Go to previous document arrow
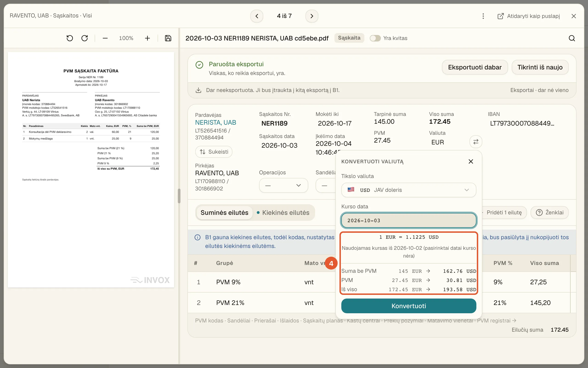Image resolution: width=588 pixels, height=368 pixels. pos(257,16)
